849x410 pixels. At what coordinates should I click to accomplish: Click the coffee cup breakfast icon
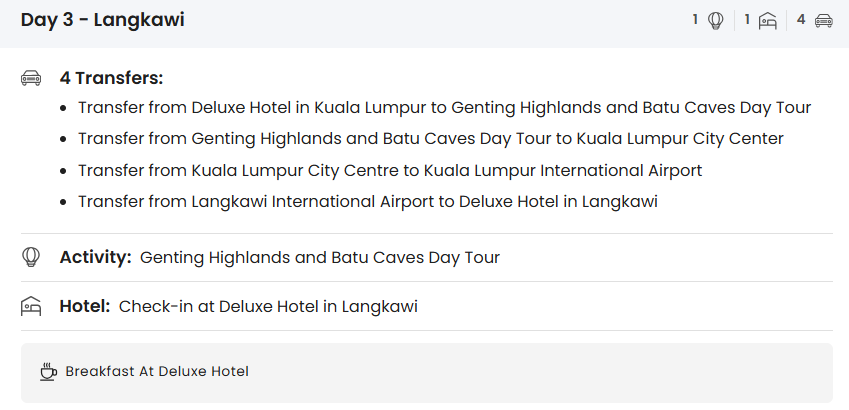48,372
